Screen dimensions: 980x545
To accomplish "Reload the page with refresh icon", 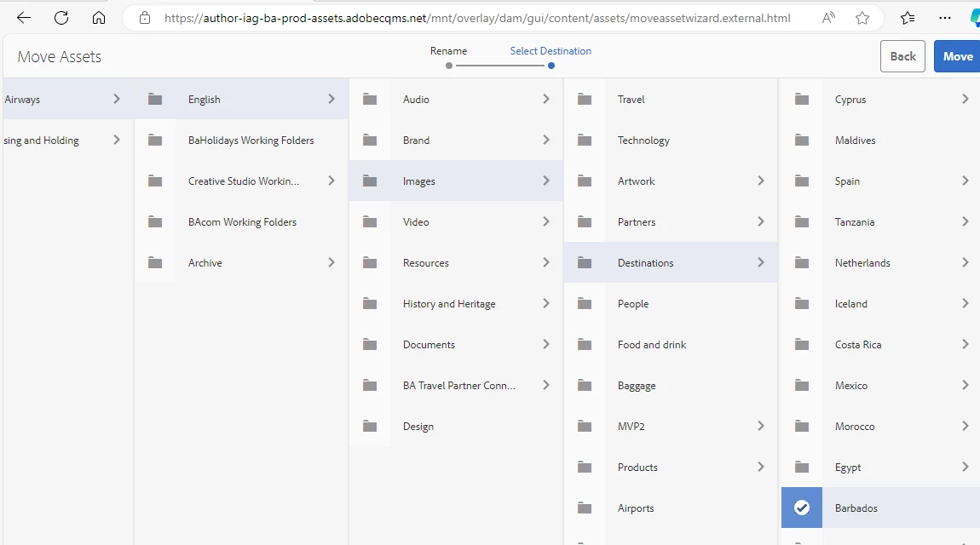I will [x=61, y=18].
